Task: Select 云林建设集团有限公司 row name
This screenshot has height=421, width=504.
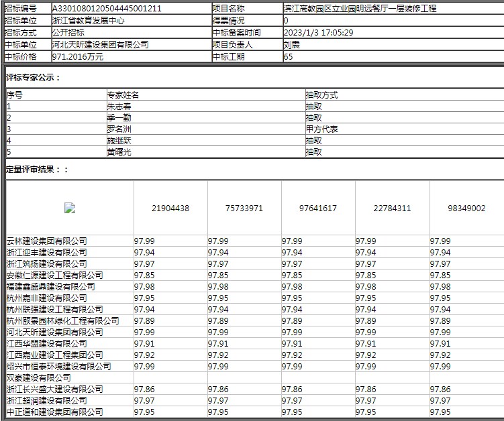Action: pos(46,241)
